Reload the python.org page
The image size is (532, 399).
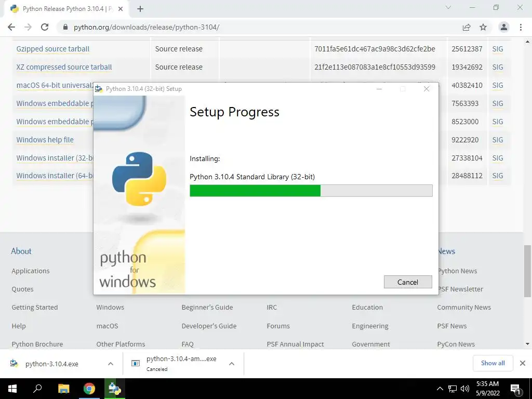(x=45, y=27)
